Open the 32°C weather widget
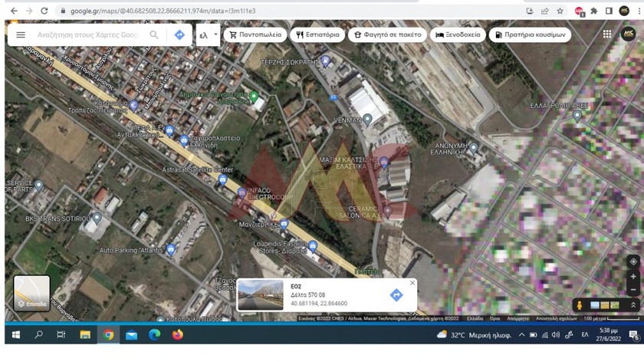This screenshot has width=644, height=362. click(x=474, y=335)
